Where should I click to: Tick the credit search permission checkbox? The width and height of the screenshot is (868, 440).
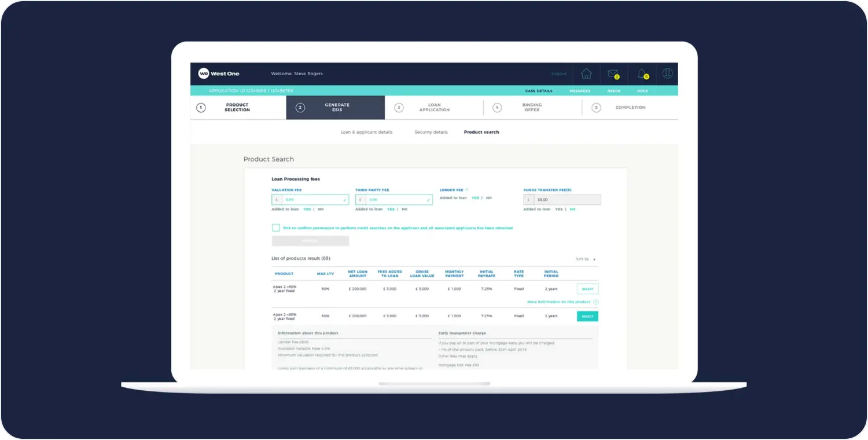tap(276, 228)
